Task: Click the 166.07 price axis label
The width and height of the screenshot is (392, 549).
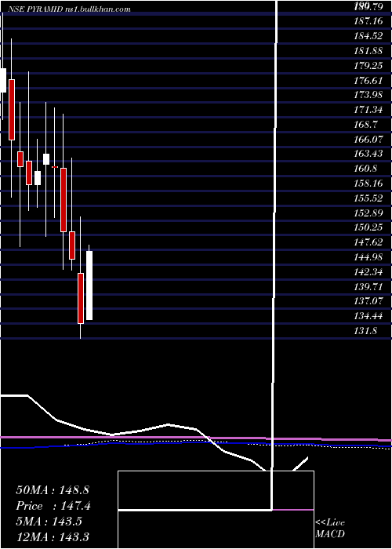Action: click(368, 140)
